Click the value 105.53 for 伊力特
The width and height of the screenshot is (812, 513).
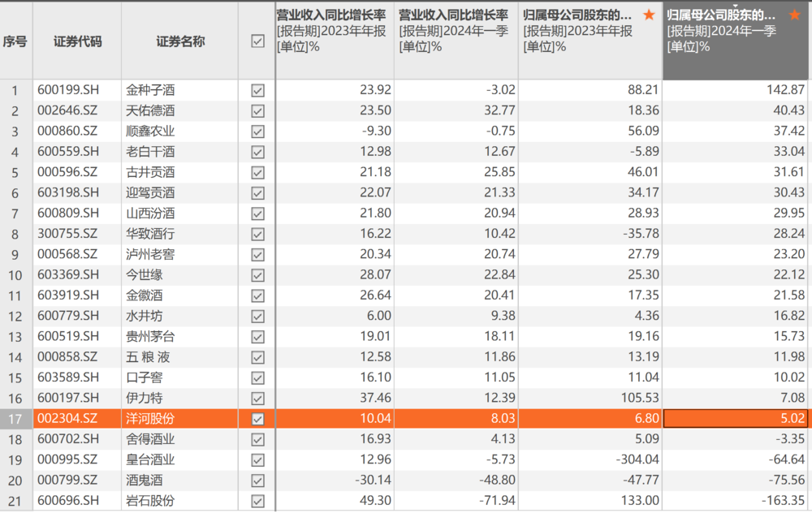pyautogui.click(x=640, y=398)
